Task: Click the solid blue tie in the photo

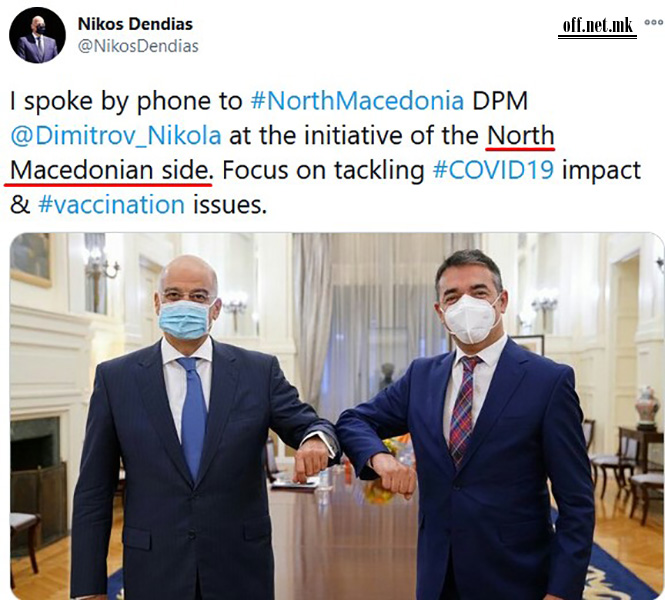Action: tap(192, 417)
